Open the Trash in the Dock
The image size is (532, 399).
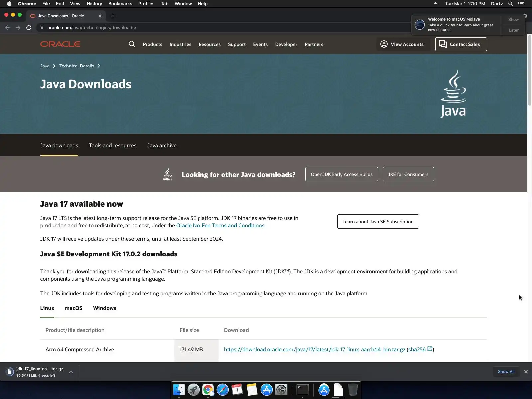[353, 389]
